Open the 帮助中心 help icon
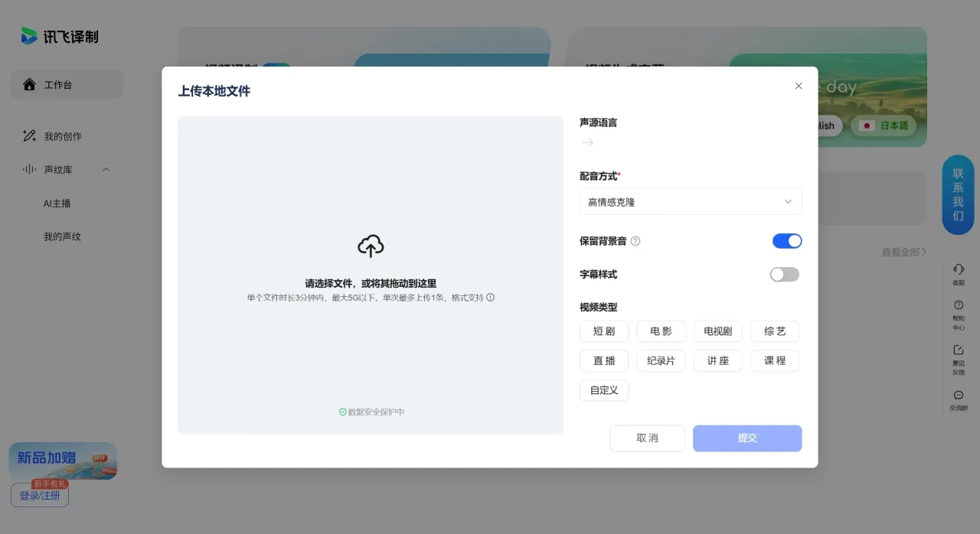 coord(959,305)
